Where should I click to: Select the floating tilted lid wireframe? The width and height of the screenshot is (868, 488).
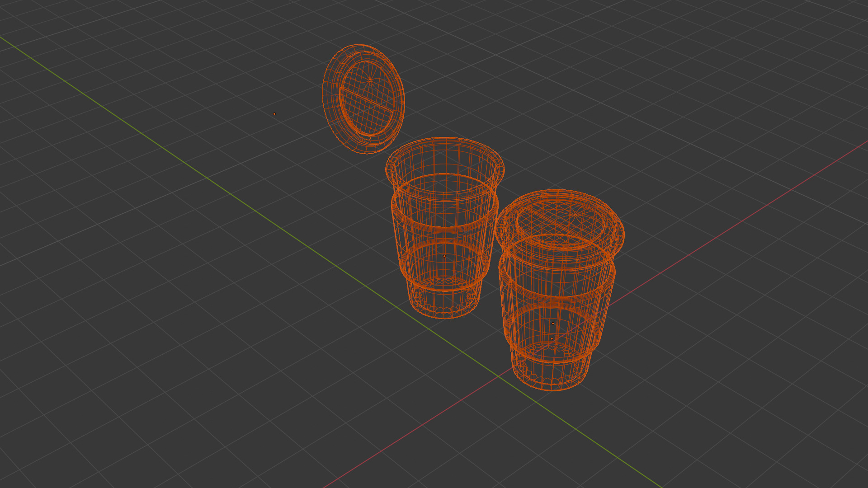click(x=363, y=99)
